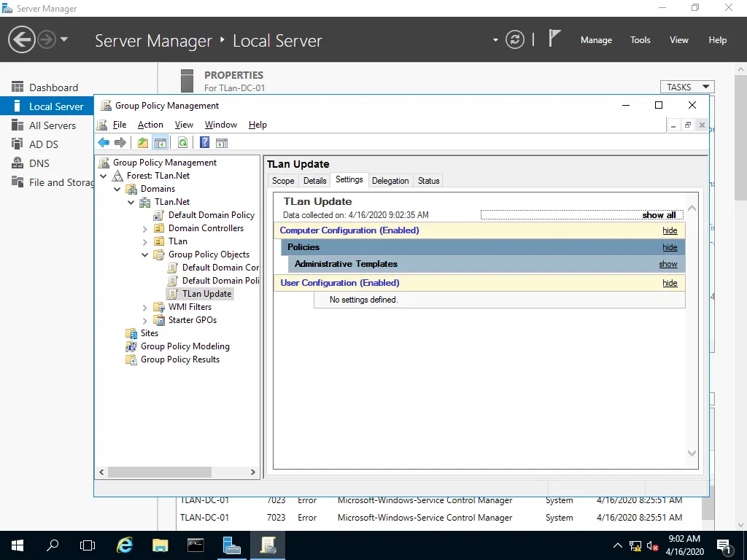
Task: Click the Refresh icon in GPM toolbar
Action: tap(182, 142)
